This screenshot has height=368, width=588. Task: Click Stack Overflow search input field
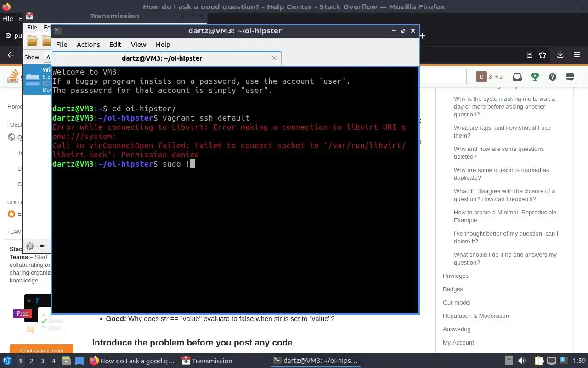(443, 77)
